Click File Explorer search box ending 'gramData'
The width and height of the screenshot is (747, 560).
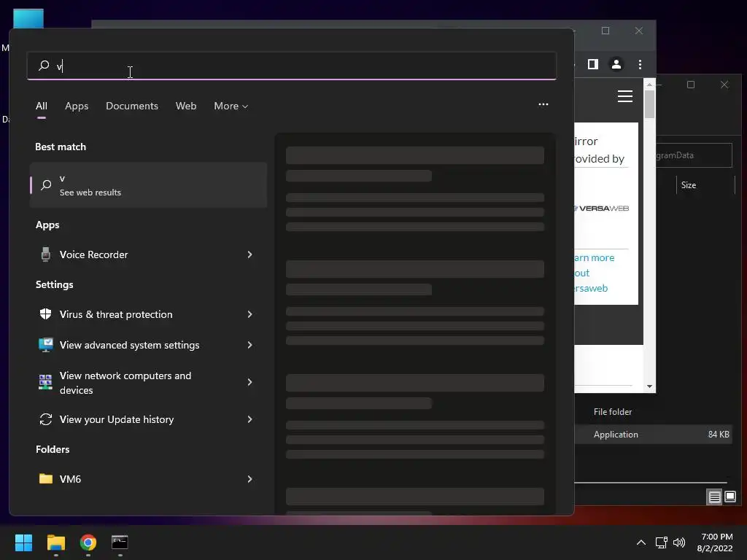pyautogui.click(x=694, y=155)
